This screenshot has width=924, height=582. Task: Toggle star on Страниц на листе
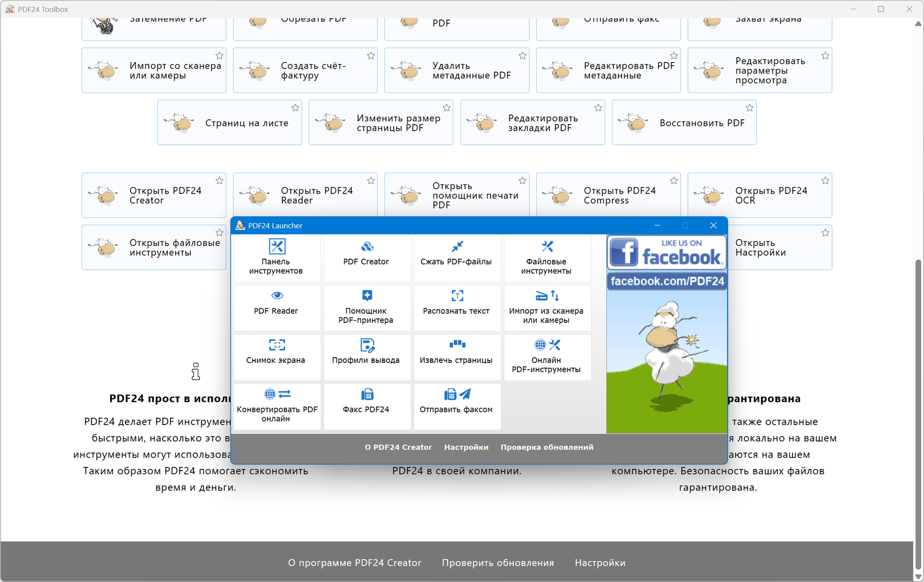[x=295, y=108]
